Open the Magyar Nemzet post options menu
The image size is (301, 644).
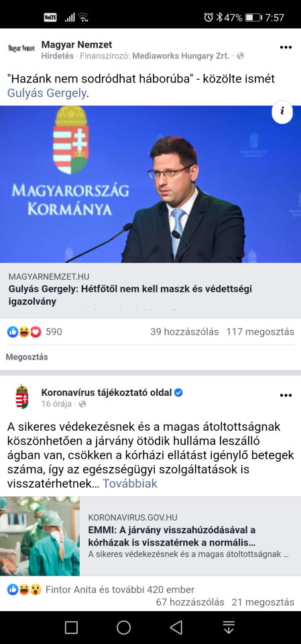286,47
